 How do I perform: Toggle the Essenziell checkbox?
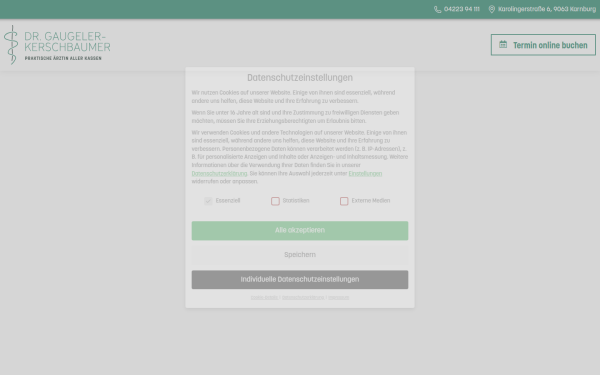[x=208, y=201]
